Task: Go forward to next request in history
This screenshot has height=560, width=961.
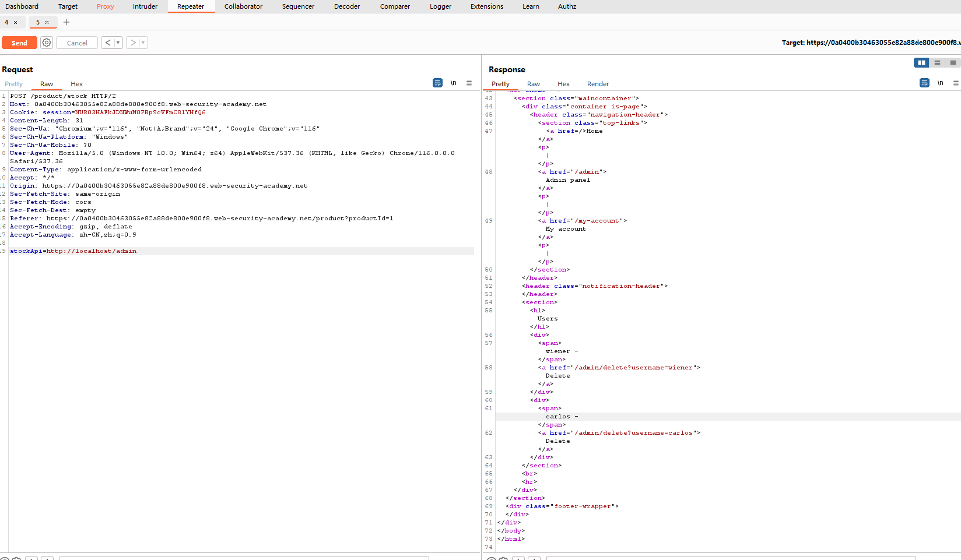Action: pyautogui.click(x=133, y=43)
